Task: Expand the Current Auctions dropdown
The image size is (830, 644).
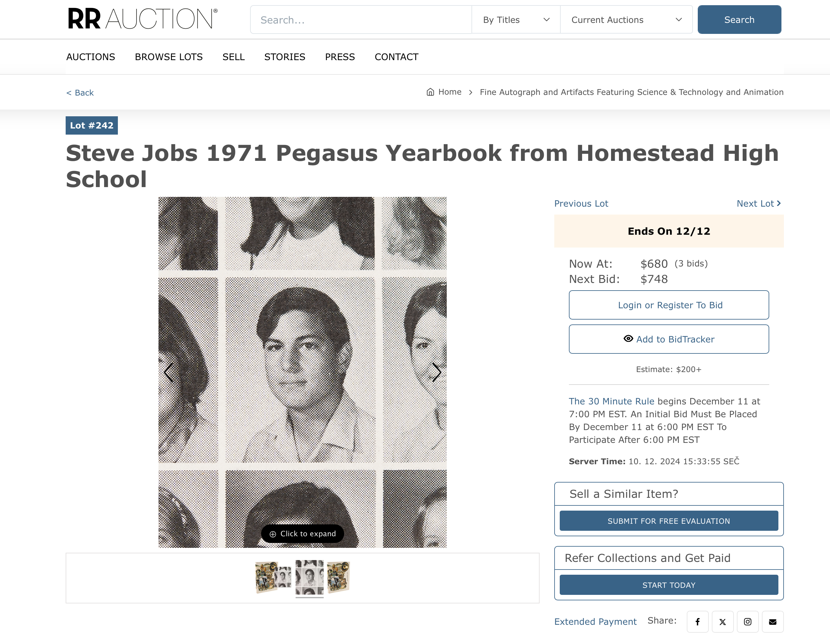Action: click(x=626, y=20)
